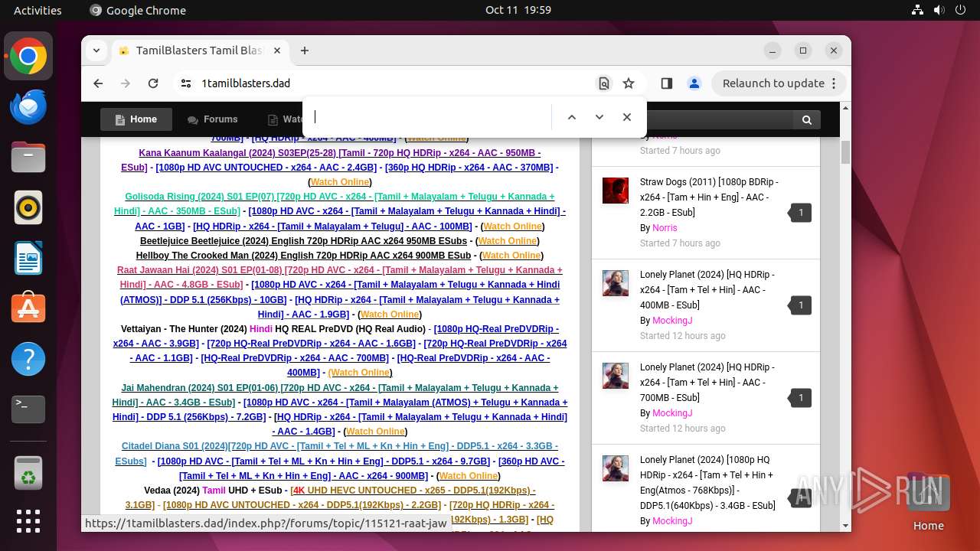Open MockingJ profile under Lonely Planet 400MB
This screenshot has width=980, height=551.
pos(672,321)
